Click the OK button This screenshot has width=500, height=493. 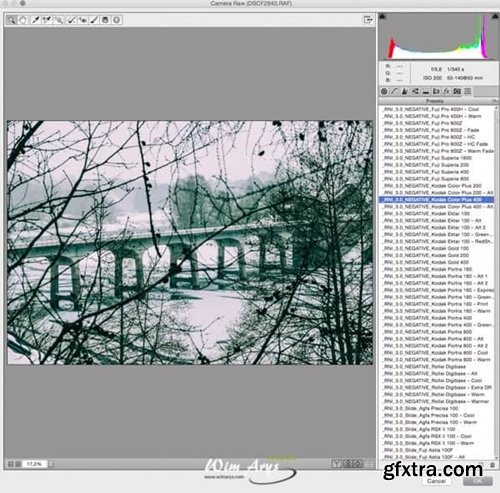click(478, 481)
